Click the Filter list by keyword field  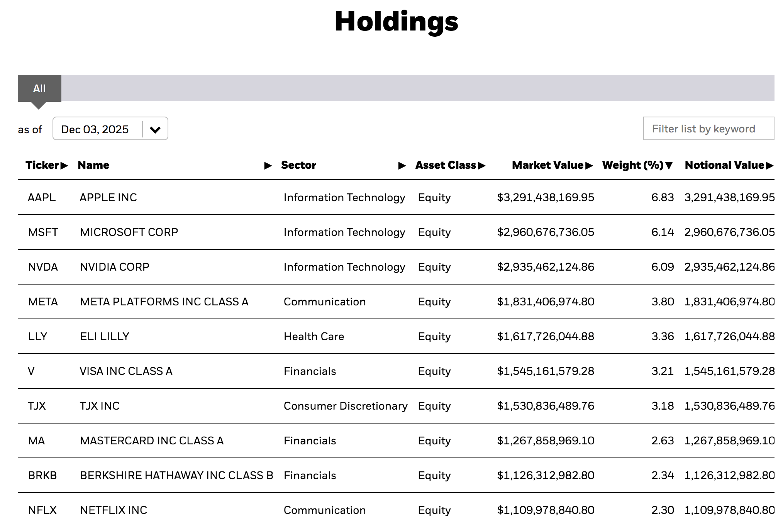708,129
